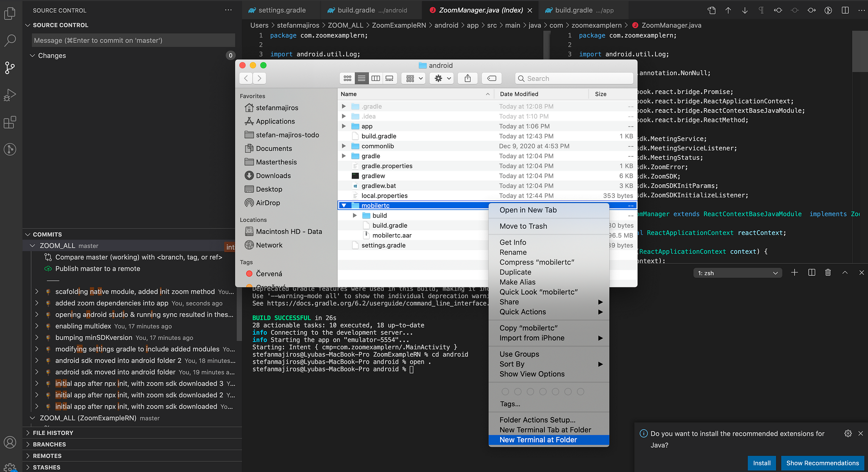Screen dimensions: 868x472
Task: Open the Search view in activity bar
Action: [x=10, y=40]
